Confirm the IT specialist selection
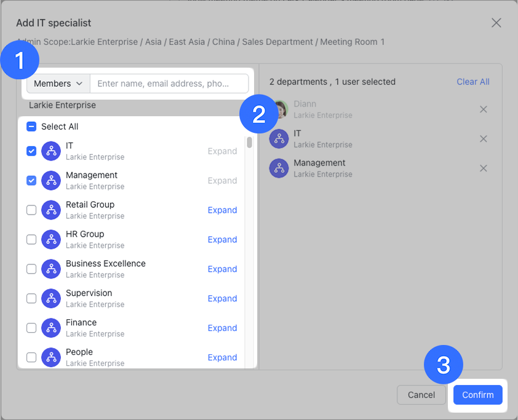Image resolution: width=518 pixels, height=420 pixels. pyautogui.click(x=477, y=395)
